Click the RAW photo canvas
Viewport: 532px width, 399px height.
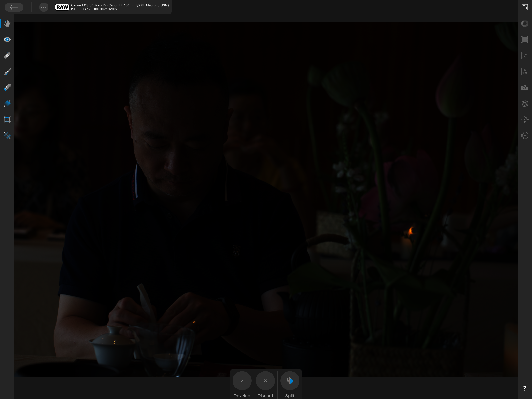[266, 199]
